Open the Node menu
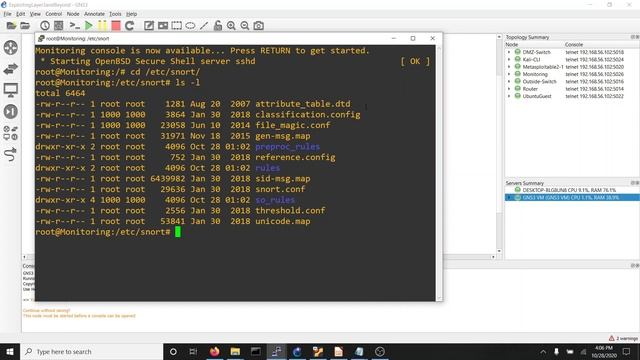This screenshot has width=640, height=360. [x=73, y=14]
